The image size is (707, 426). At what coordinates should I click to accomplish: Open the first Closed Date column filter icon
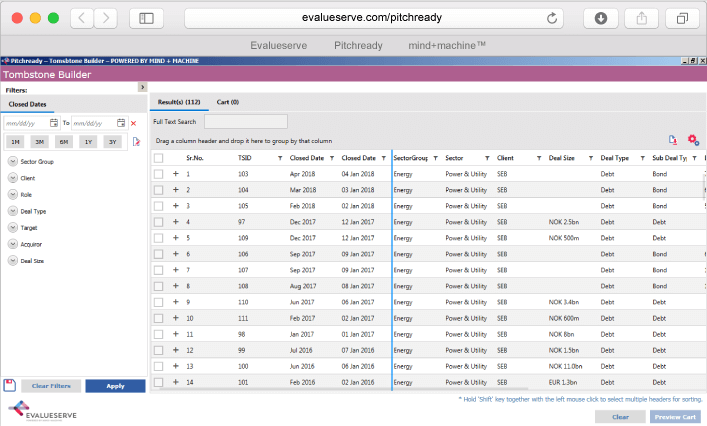[x=332, y=158]
